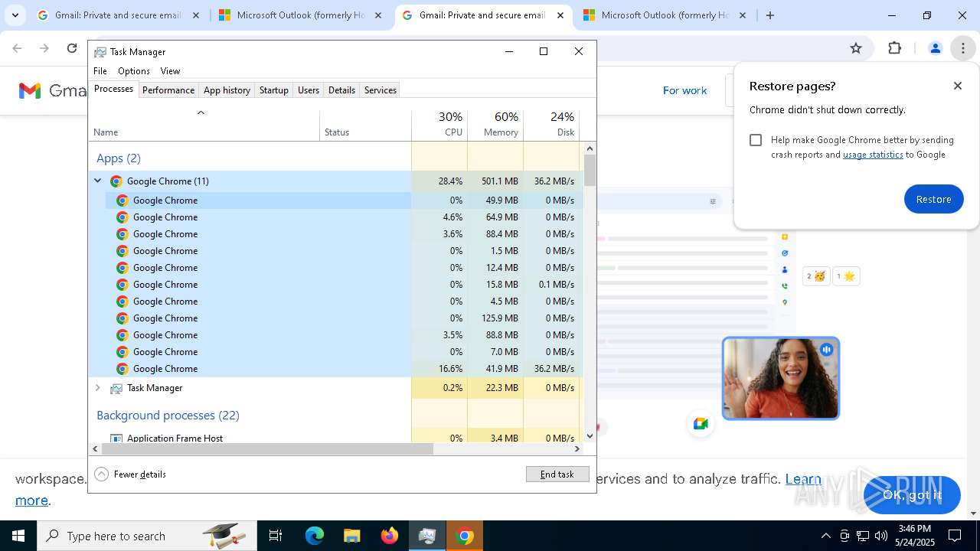
Task: Open Task Manager View menu
Action: [170, 71]
